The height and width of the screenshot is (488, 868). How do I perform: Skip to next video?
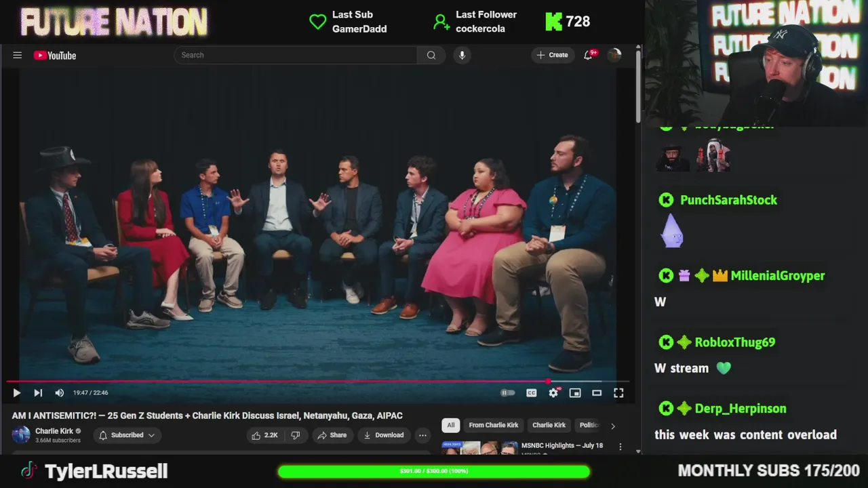point(38,392)
